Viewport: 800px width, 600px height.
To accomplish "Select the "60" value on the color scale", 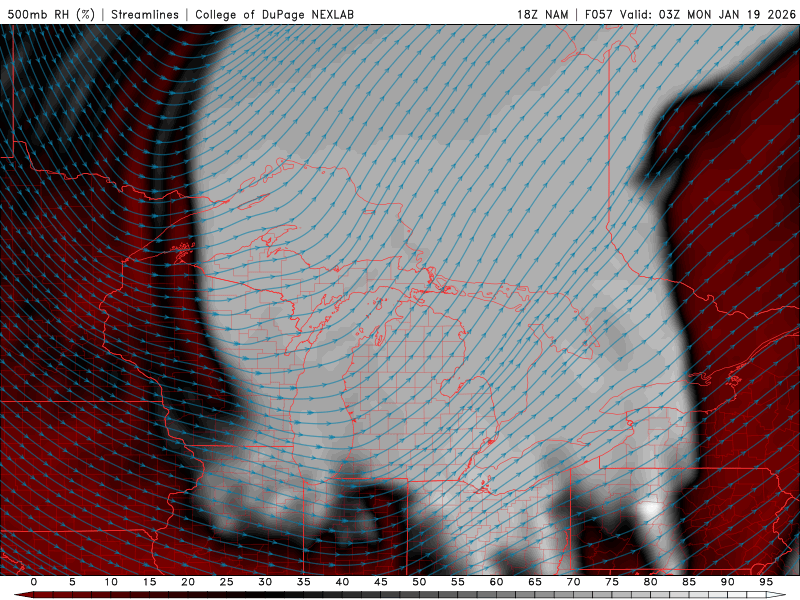I will 496,582.
